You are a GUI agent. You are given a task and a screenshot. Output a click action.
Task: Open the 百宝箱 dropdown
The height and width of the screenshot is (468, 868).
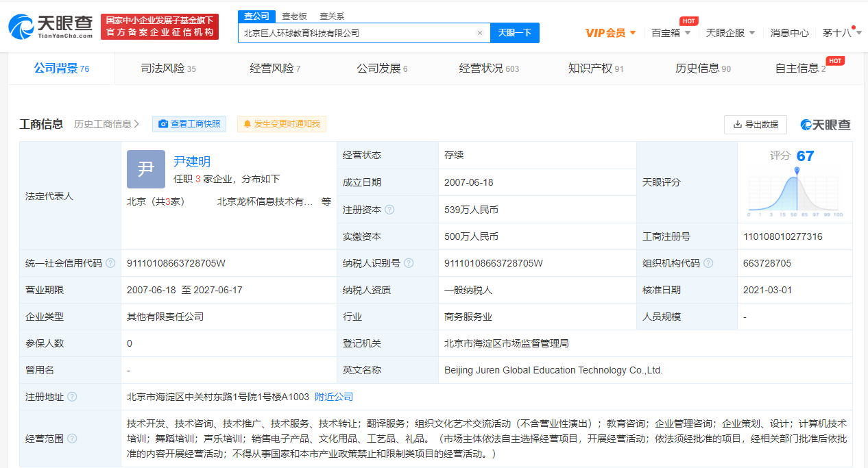point(671,33)
